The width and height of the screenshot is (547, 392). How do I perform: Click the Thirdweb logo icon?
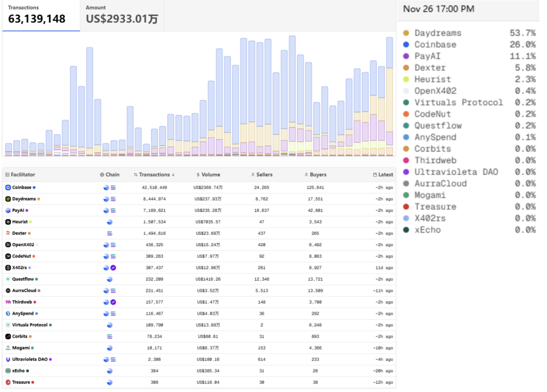[8, 302]
